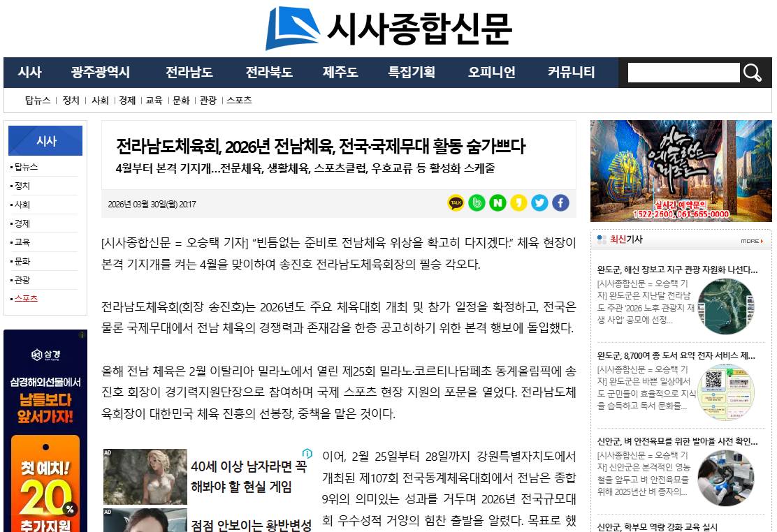
Task: Click blonde woman game ad thumbnail
Action: pyautogui.click(x=145, y=477)
